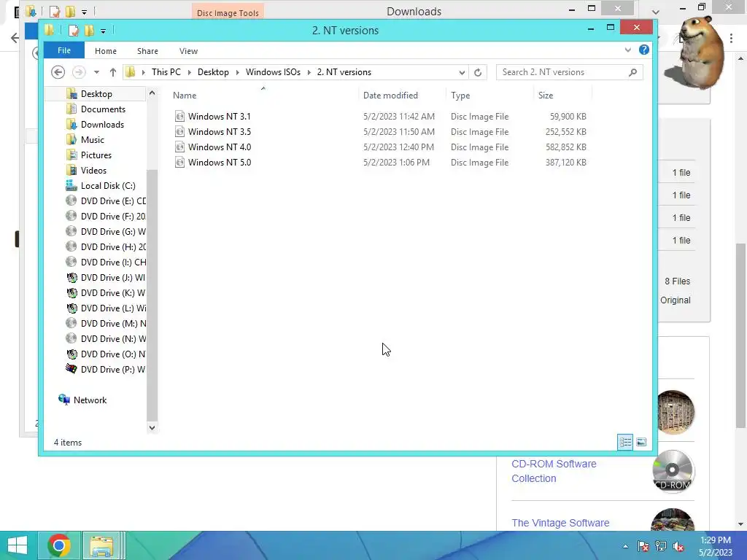
Task: Select Windows NT 3.5 disc image icon
Action: pos(179,131)
